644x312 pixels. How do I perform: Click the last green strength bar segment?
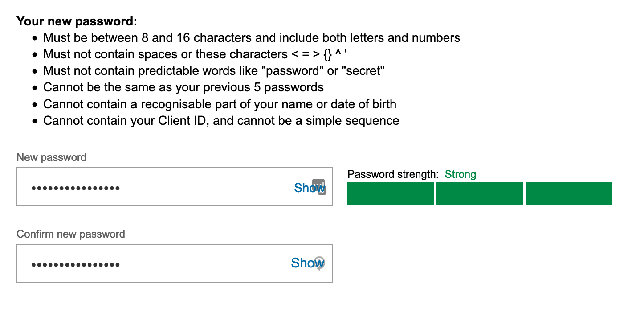pos(569,194)
